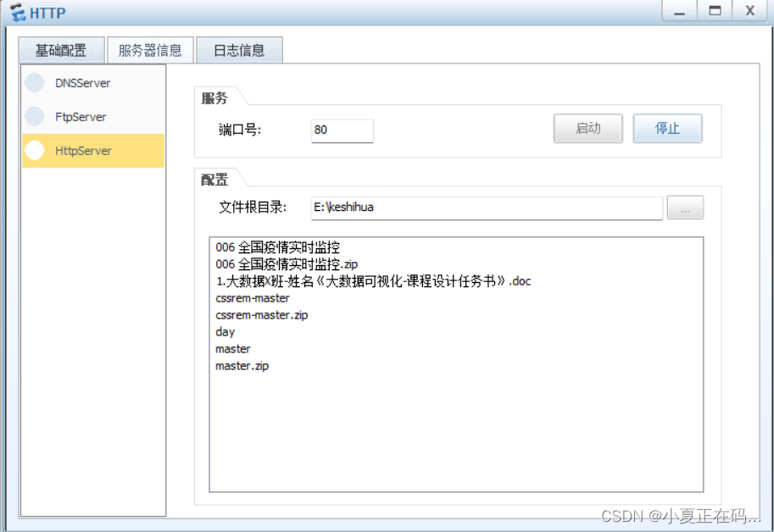Click the FtpServer status indicator circle
This screenshot has height=532, width=774.
[34, 117]
